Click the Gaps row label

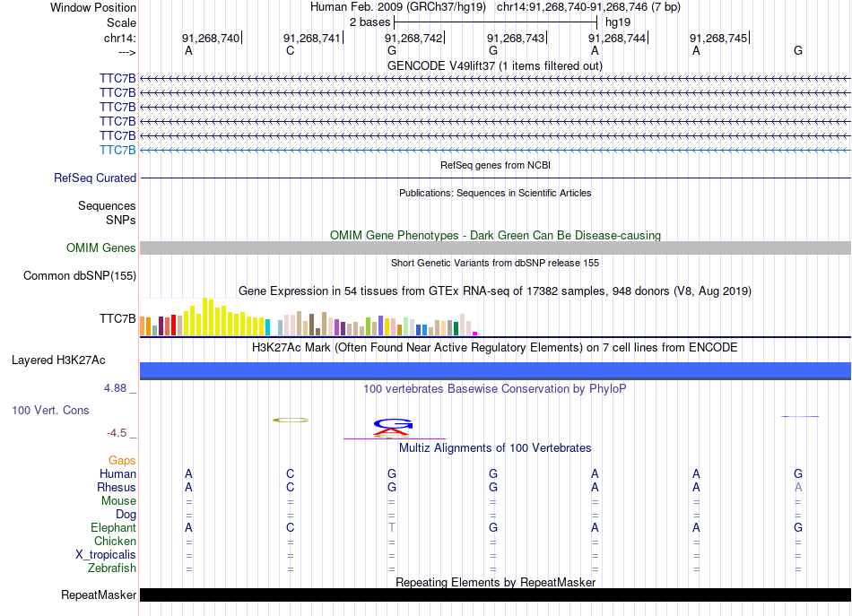point(122,460)
